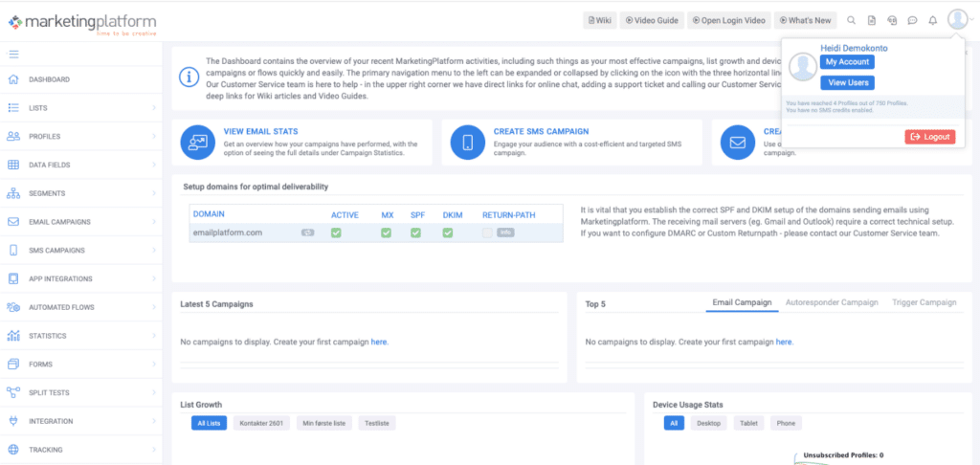The height and width of the screenshot is (465, 980).
Task: Click the View Users button
Action: tap(847, 82)
